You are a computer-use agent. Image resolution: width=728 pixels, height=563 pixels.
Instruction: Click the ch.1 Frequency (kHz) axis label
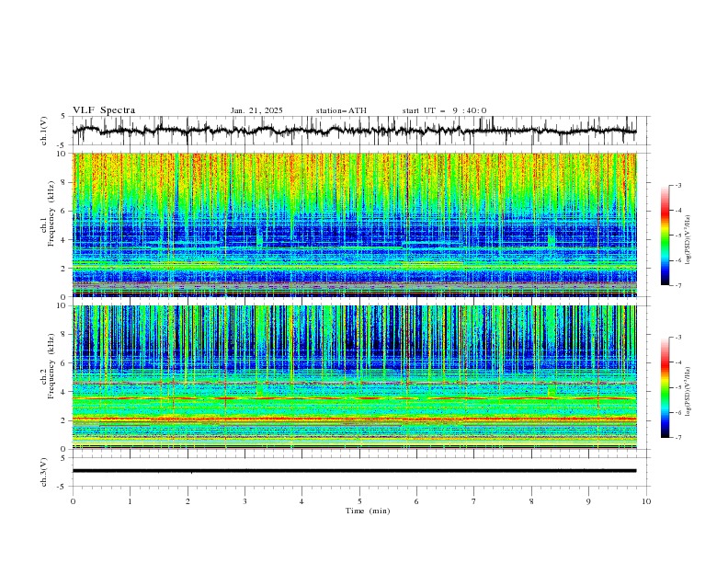[x=48, y=213]
